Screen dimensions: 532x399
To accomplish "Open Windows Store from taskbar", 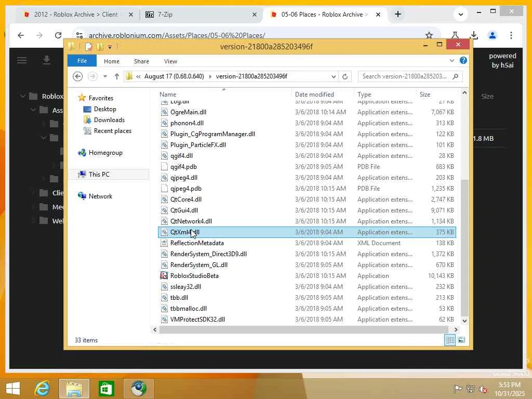I will pos(106,388).
